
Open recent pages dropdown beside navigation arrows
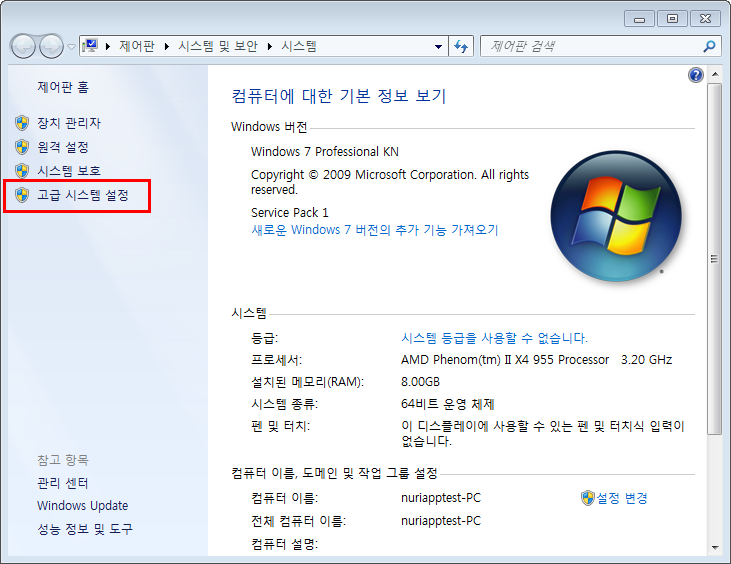click(71, 47)
